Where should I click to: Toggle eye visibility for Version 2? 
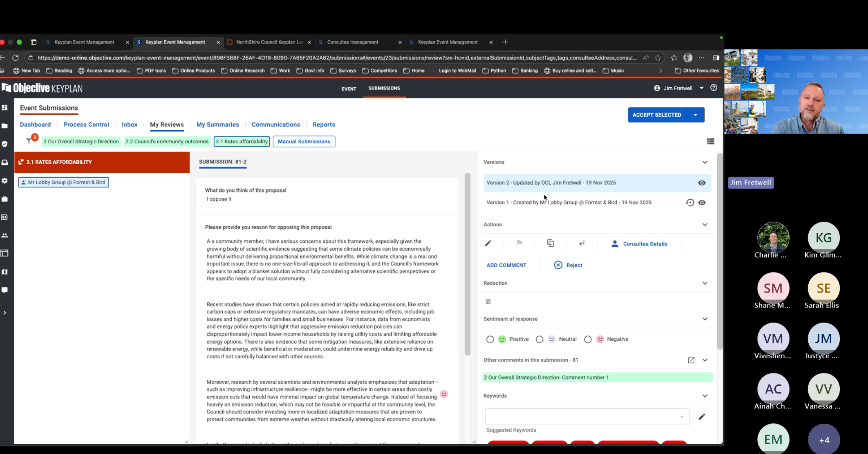[702, 183]
